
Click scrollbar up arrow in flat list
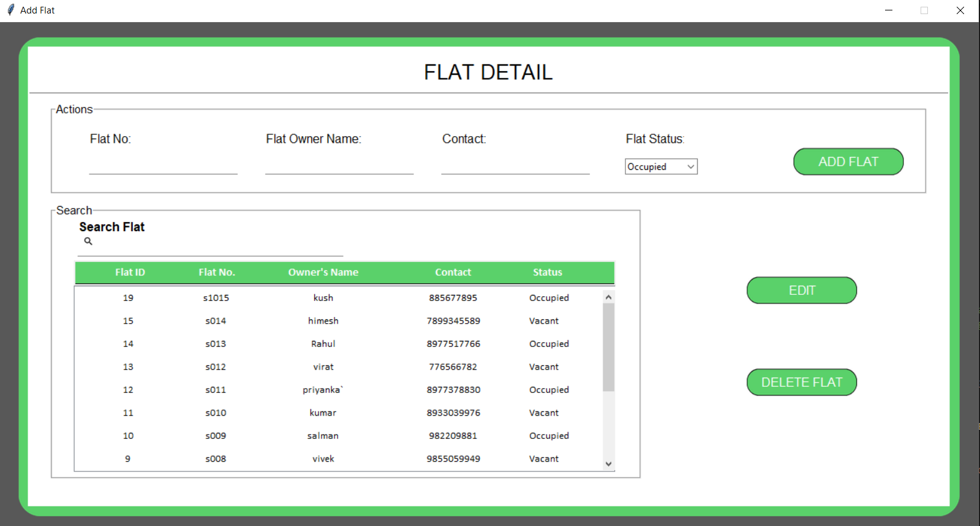[608, 297]
